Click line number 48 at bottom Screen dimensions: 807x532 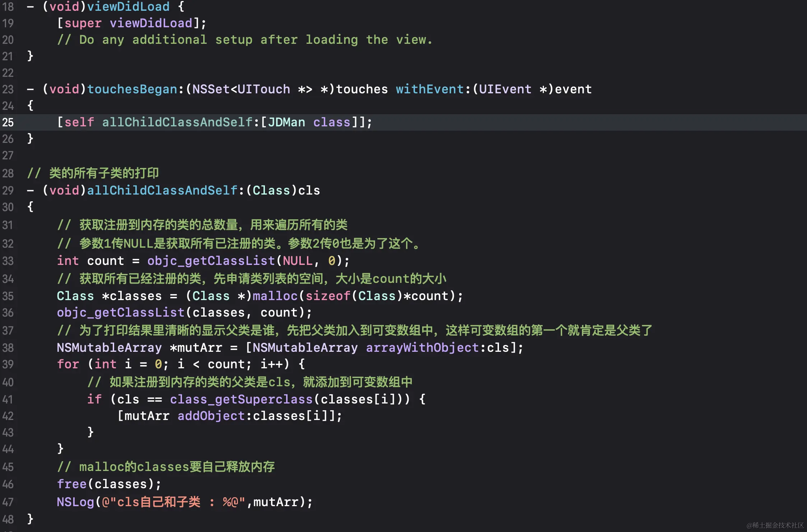tap(8, 519)
